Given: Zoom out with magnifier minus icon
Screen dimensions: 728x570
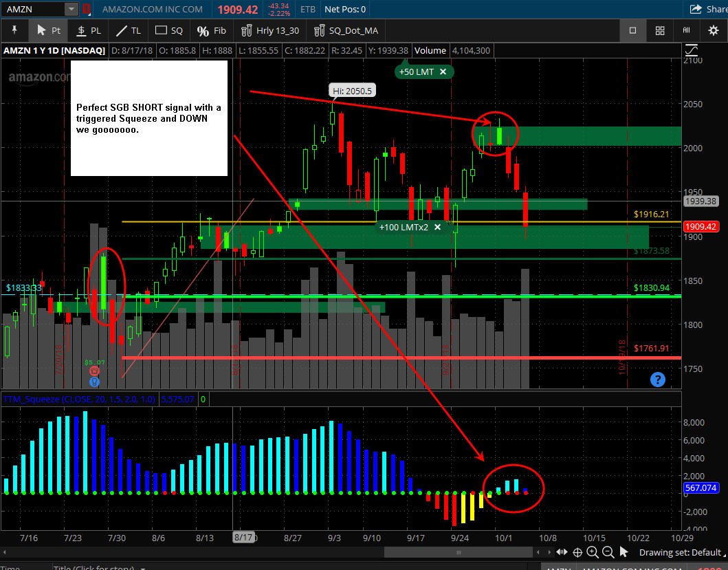Looking at the screenshot, I should [x=608, y=552].
